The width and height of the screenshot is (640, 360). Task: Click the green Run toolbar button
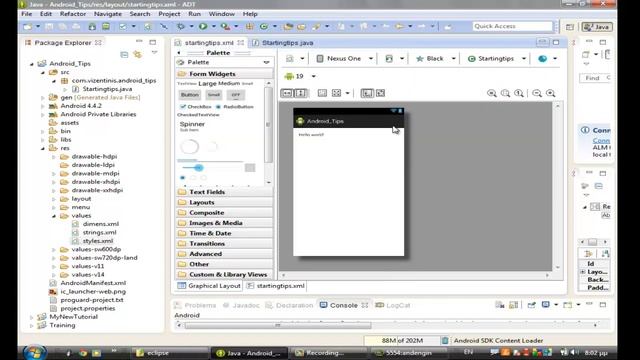203,26
